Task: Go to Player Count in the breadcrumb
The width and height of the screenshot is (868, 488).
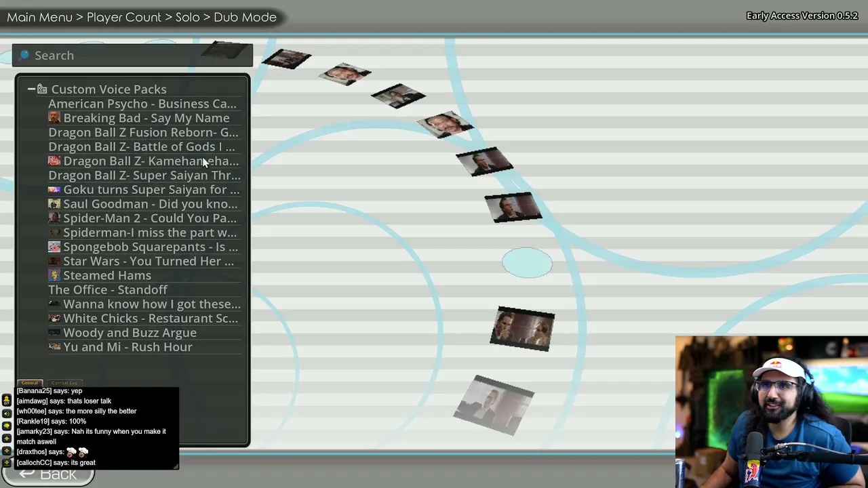Action: pos(124,17)
